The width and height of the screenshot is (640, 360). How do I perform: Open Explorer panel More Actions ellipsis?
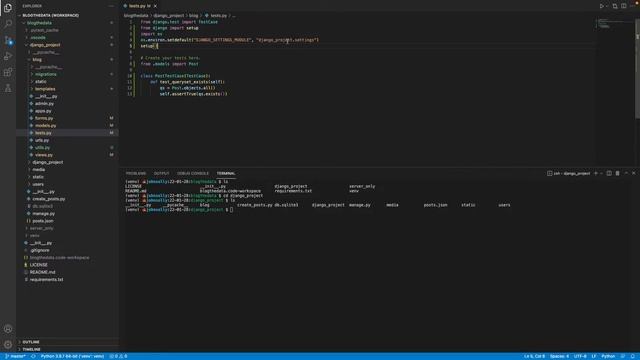111,6
